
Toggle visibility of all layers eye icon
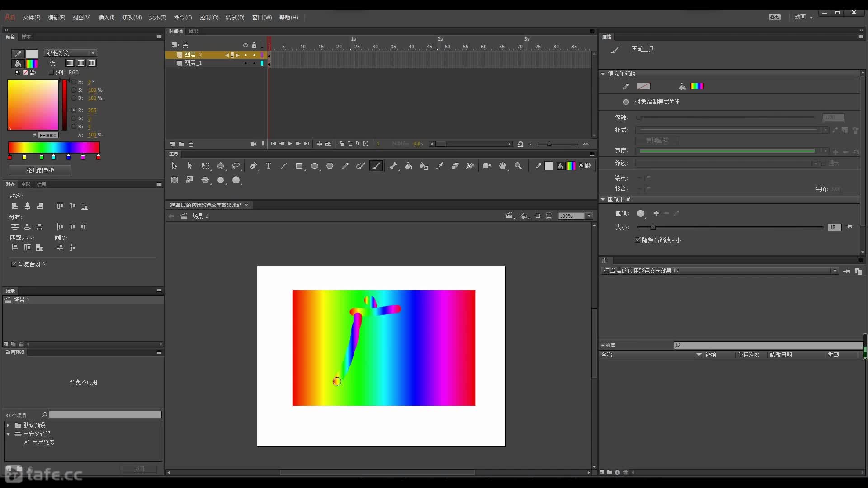(x=245, y=45)
